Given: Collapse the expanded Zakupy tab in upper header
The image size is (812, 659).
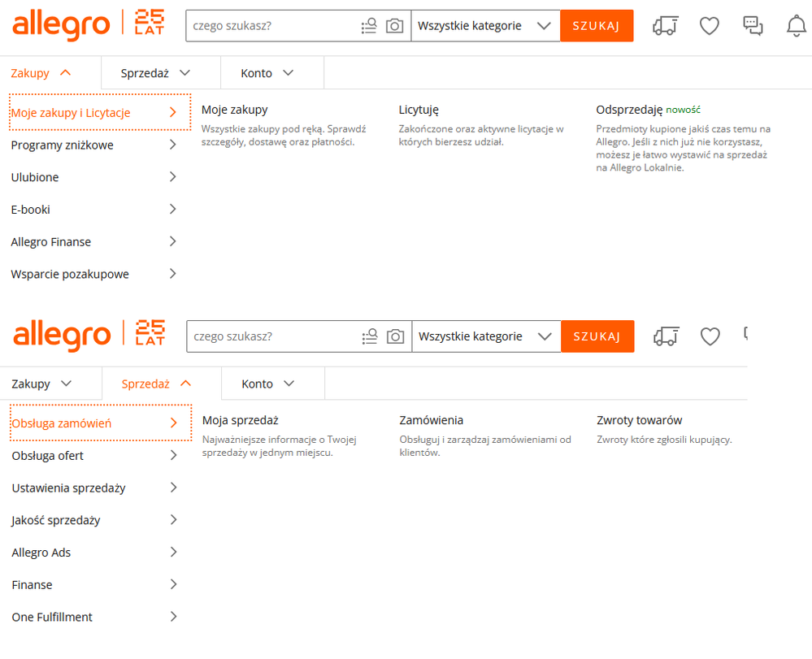Looking at the screenshot, I should click(x=50, y=73).
